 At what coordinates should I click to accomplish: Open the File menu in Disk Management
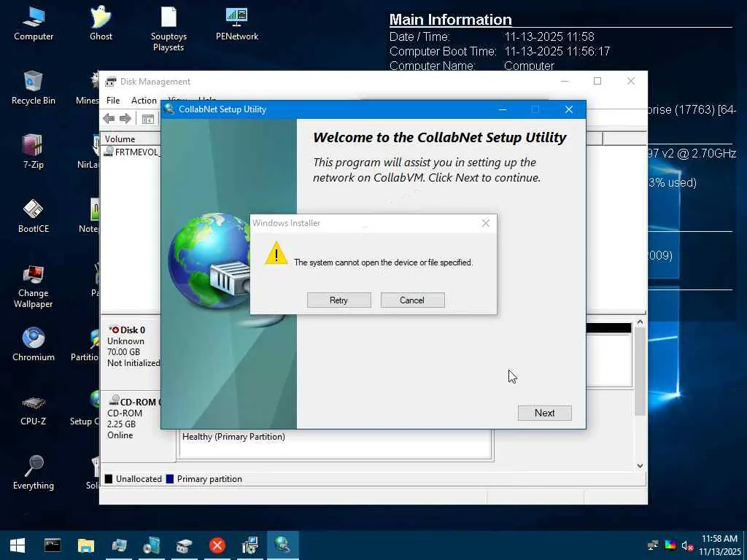[x=113, y=101]
